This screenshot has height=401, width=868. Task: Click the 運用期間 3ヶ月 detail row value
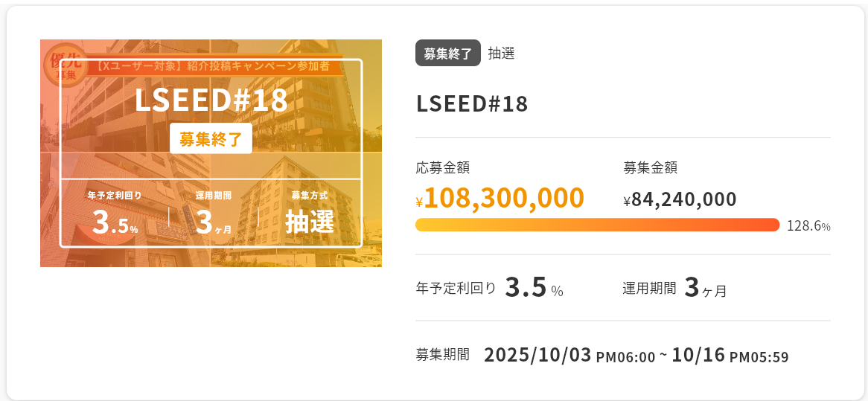click(x=704, y=288)
